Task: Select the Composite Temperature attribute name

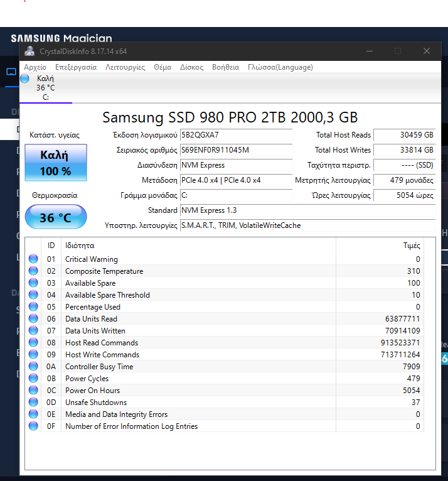Action: tap(104, 271)
